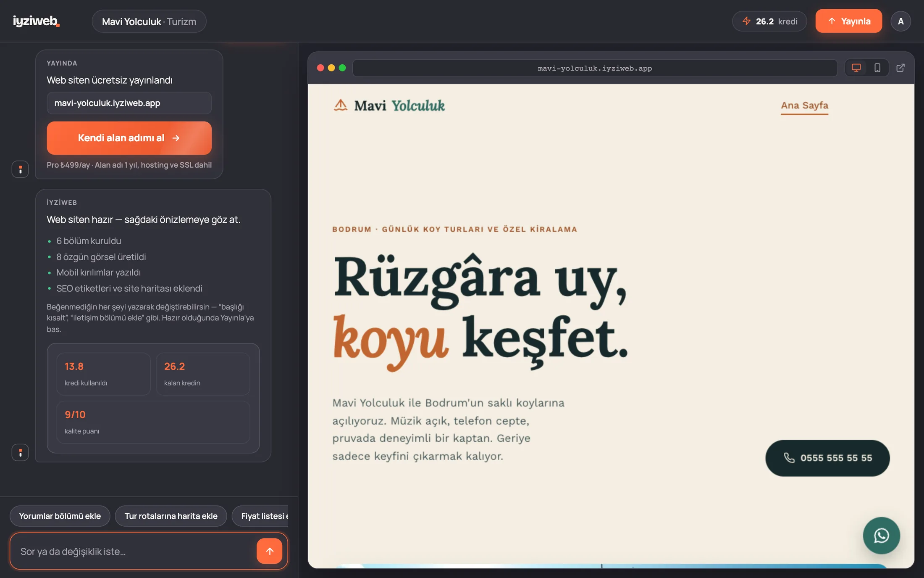Click the Pro ₺499/ay pricing note
The width and height of the screenshot is (924, 578).
[129, 165]
